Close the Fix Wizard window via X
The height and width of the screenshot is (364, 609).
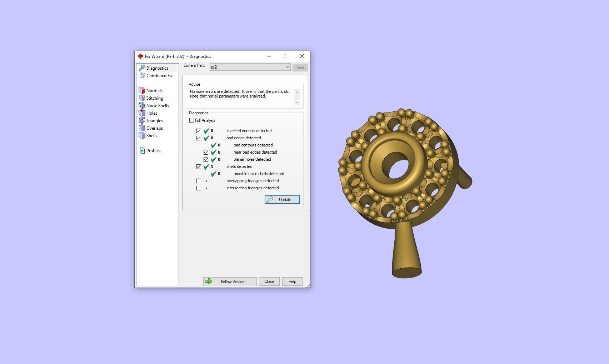(302, 56)
